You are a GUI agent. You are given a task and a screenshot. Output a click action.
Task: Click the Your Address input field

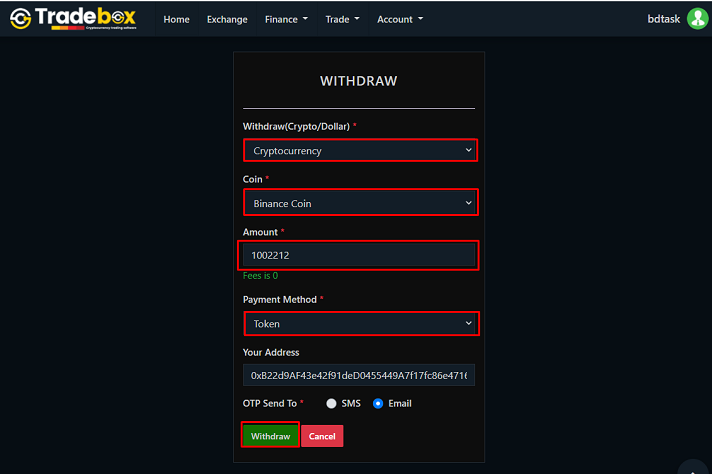click(359, 375)
